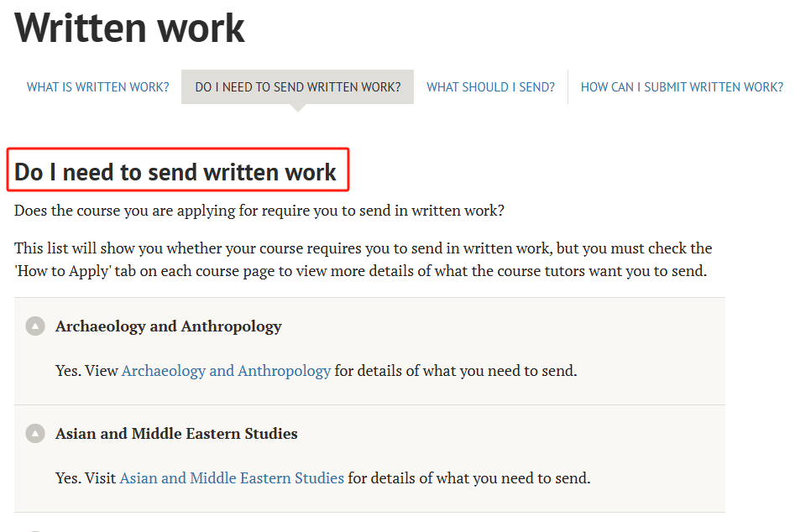Click 'Yes. Visit' text under Asian Studies section
This screenshot has width=795, height=532.
[86, 478]
